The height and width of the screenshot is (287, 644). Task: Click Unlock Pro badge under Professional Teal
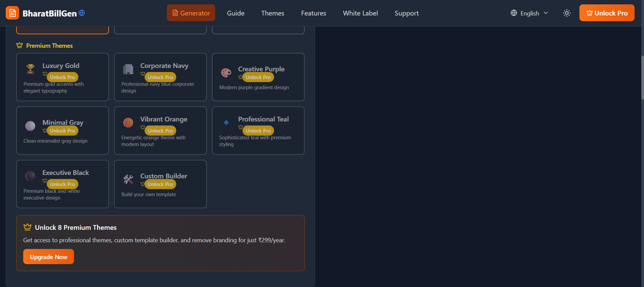[x=258, y=131]
